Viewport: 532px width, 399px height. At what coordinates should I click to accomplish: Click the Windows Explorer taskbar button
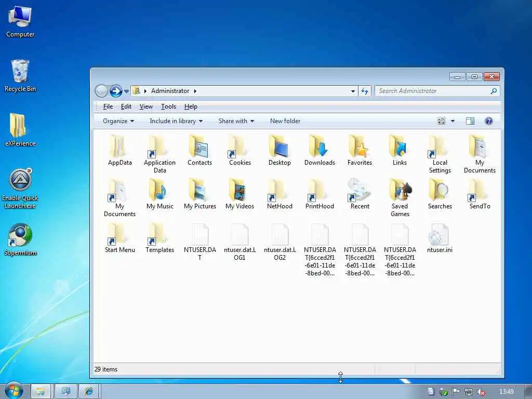pyautogui.click(x=41, y=392)
